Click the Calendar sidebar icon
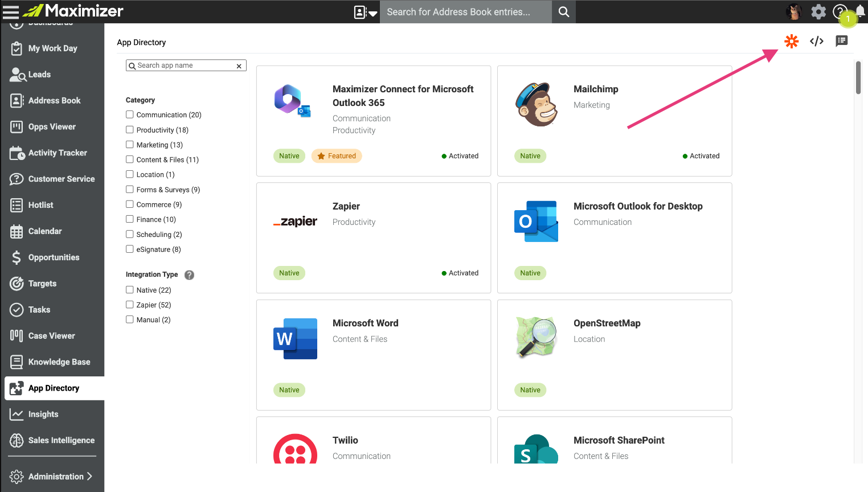Viewport: 868px width, 492px height. 17,231
